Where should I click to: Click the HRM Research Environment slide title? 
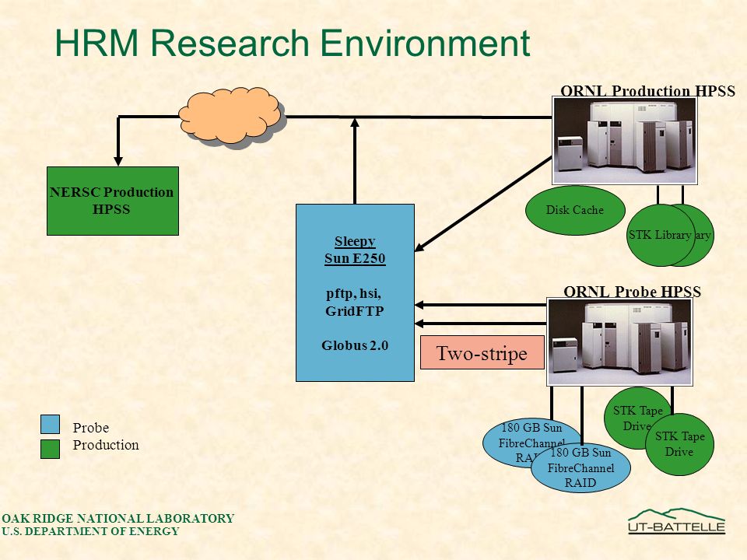(293, 43)
